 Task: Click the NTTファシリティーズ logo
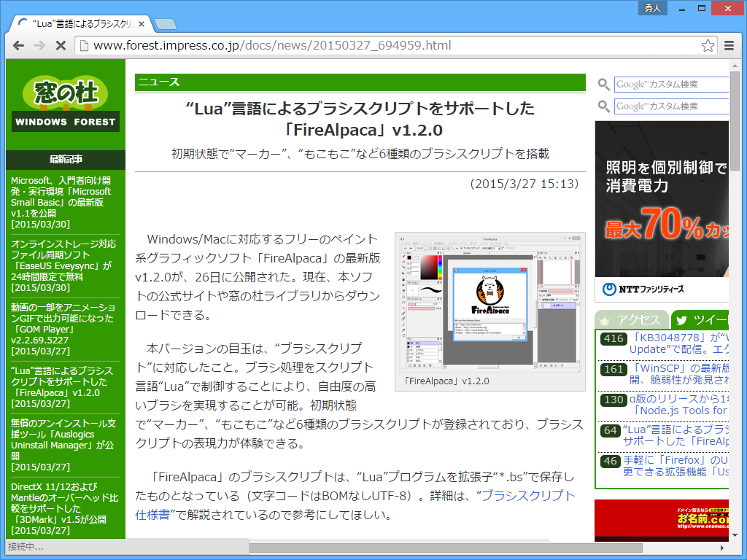click(643, 289)
